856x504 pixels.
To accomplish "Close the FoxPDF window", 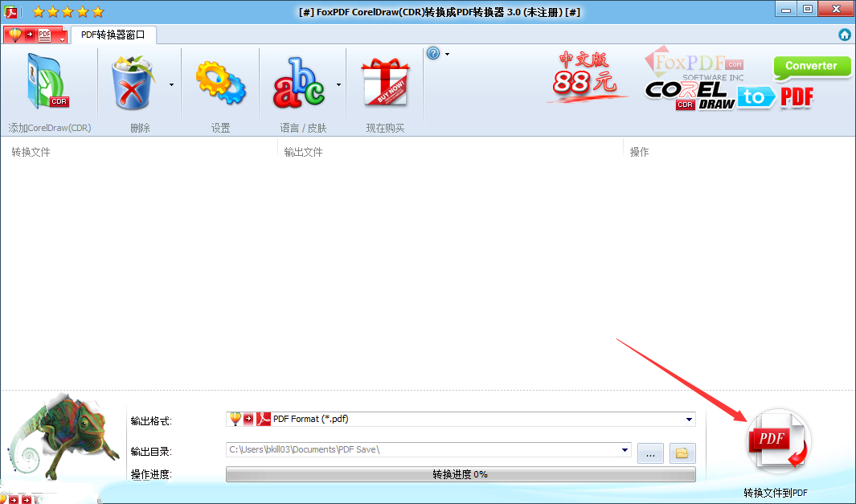I will [836, 10].
